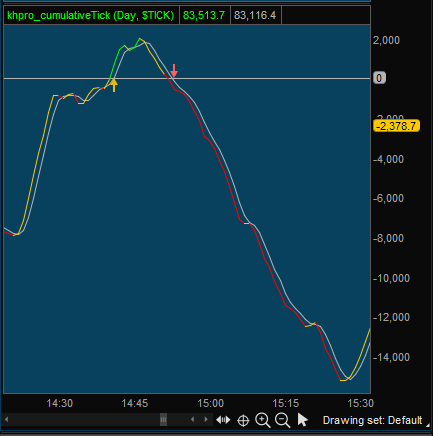Select the pointer cursor tool
433x436 pixels.
tap(303, 420)
